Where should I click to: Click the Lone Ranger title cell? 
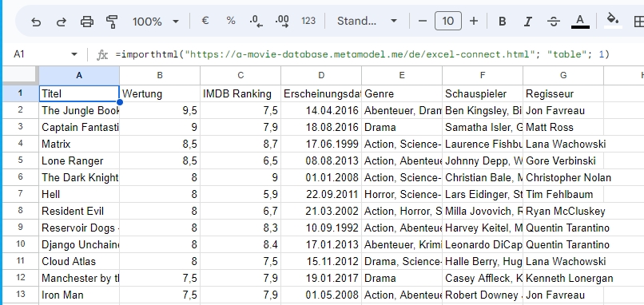pos(79,161)
